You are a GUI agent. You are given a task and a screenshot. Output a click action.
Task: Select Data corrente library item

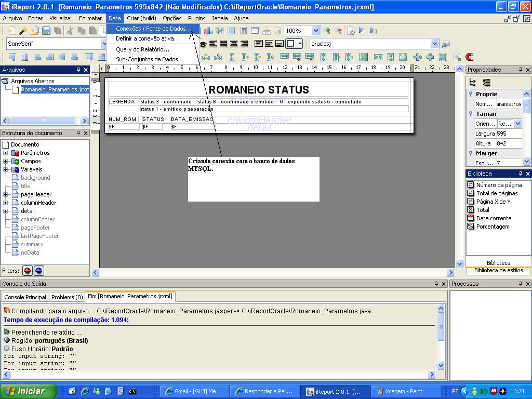click(494, 219)
